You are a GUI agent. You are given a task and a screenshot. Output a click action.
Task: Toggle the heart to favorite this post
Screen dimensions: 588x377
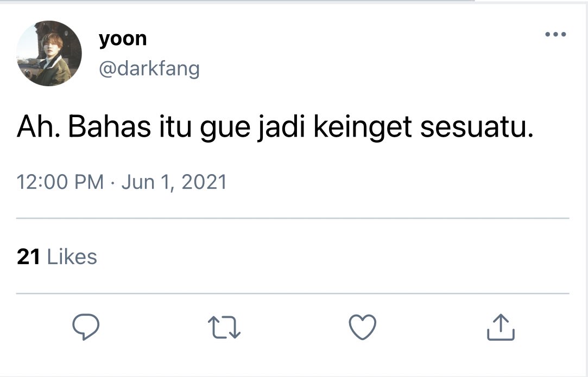pos(363,327)
